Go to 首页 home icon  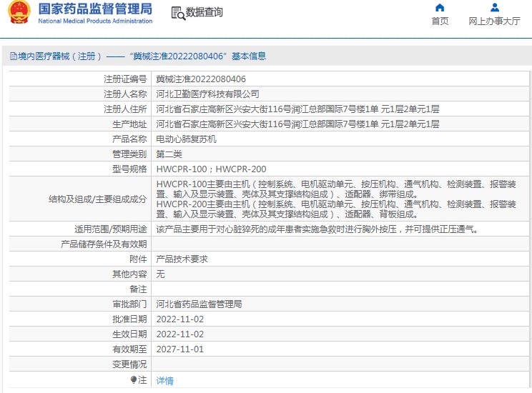click(440, 7)
